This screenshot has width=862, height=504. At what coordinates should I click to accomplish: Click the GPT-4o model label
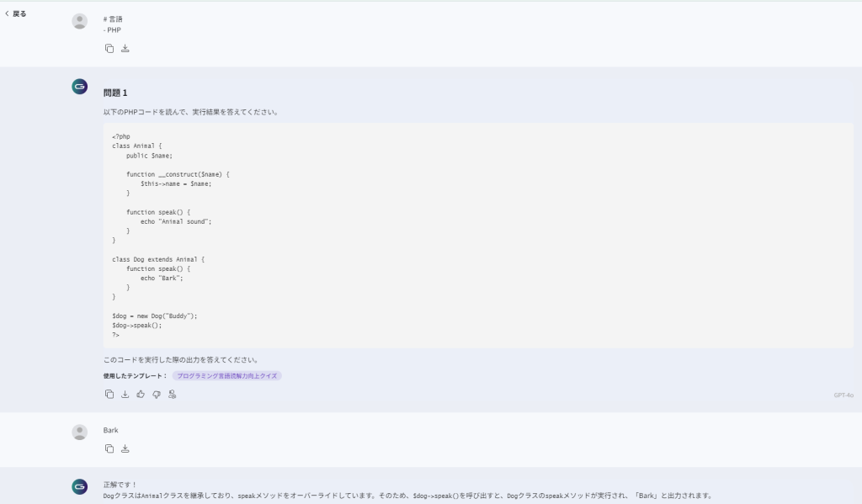click(x=843, y=395)
